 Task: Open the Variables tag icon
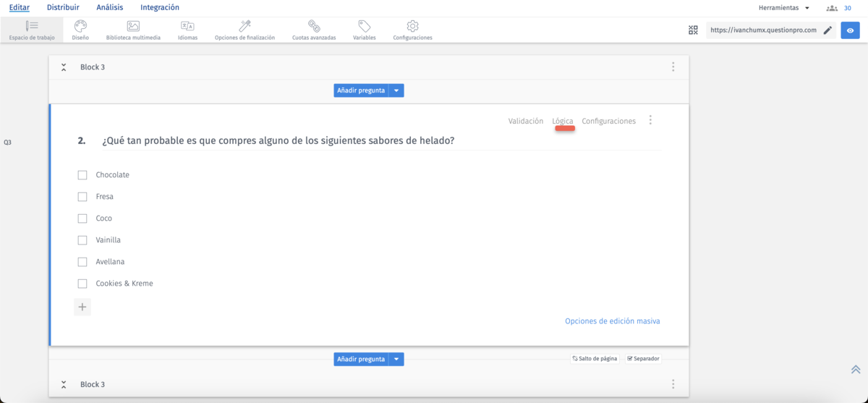pos(365,26)
